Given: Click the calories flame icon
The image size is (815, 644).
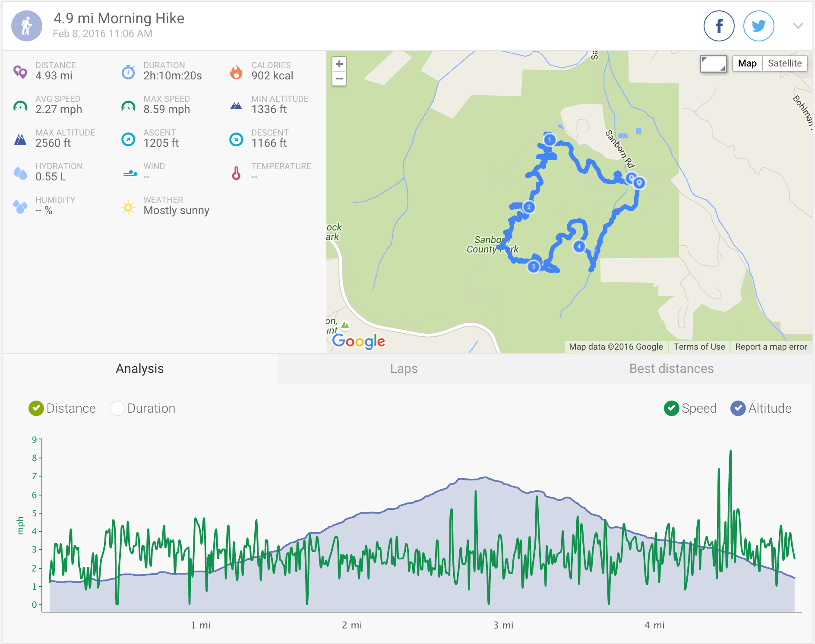Looking at the screenshot, I should pyautogui.click(x=236, y=72).
